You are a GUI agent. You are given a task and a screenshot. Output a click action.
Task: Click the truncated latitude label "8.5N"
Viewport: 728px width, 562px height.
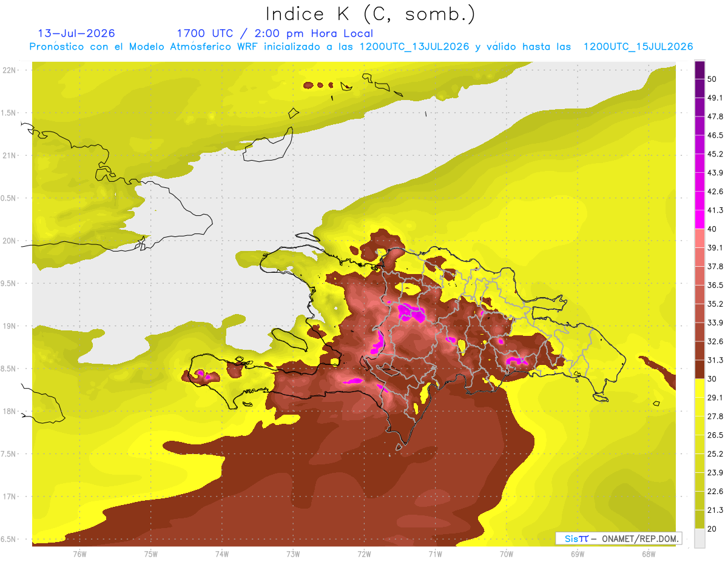8,369
